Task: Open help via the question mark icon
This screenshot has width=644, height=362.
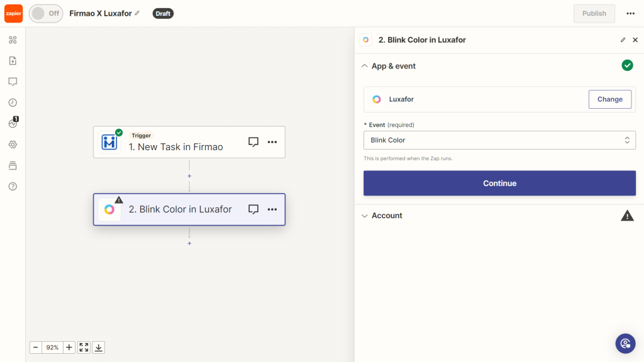Action: point(12,186)
